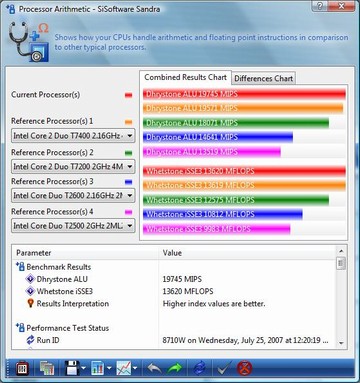Viewport: 360px width, 383px height.
Task: Click the orange Dhrystone ALU 19571 MIPS bar
Action: click(x=243, y=108)
